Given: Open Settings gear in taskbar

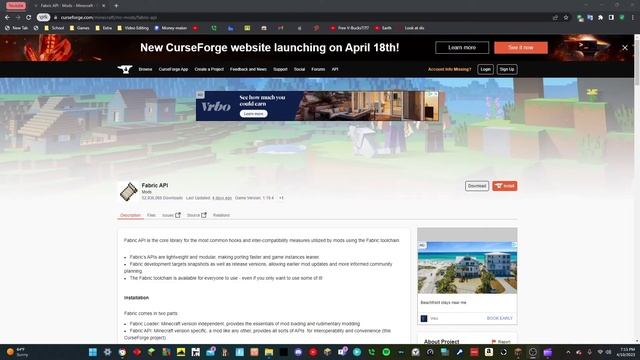Looking at the screenshot, I should 107,352.
